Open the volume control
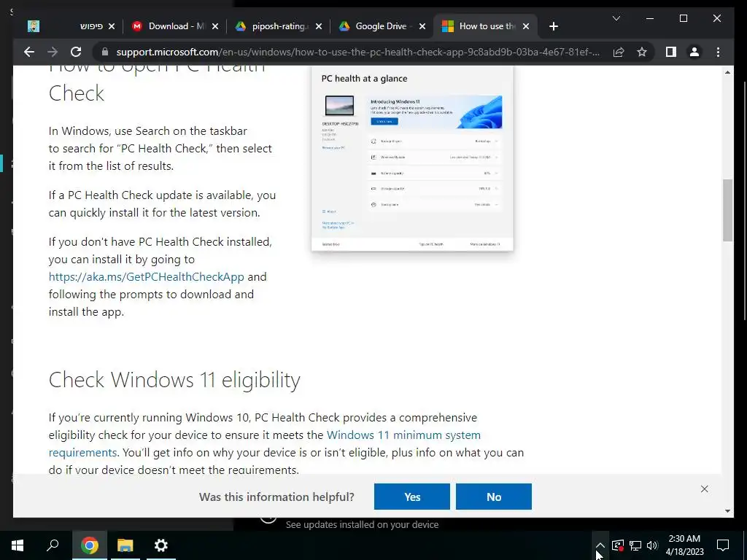Screen dimensions: 747x560 (x=652, y=545)
